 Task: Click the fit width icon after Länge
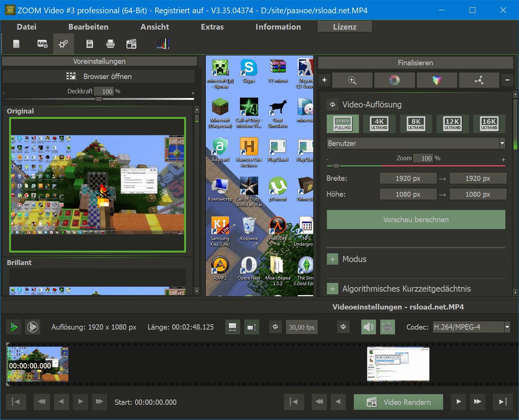pos(233,327)
